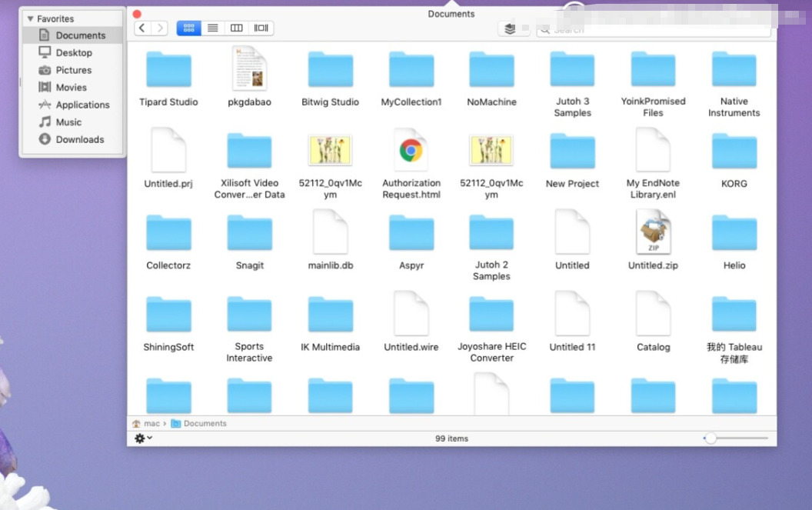The height and width of the screenshot is (510, 812).
Task: Click mac in the path bar
Action: [150, 423]
